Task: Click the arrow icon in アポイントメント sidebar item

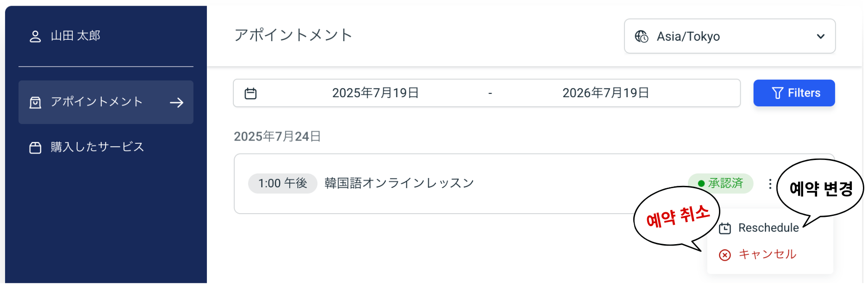Action: pos(176,103)
